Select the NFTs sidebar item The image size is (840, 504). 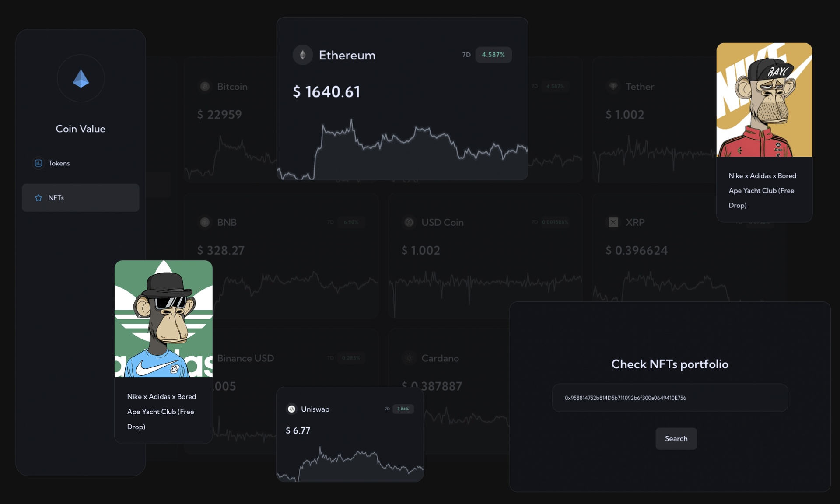click(80, 198)
